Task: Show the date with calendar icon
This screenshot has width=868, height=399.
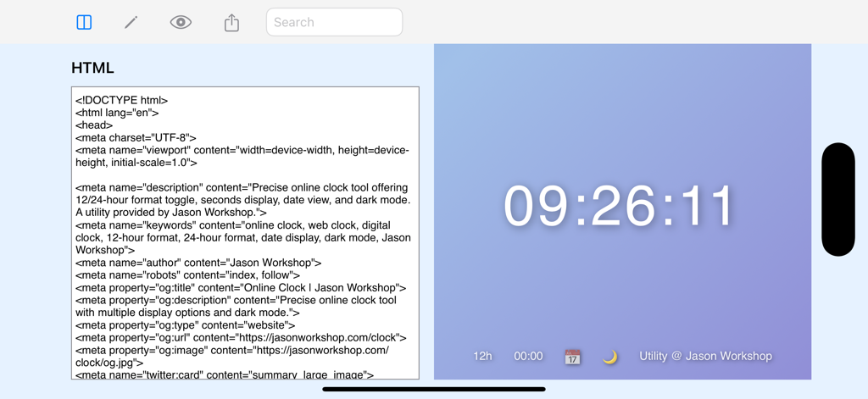Action: [572, 357]
